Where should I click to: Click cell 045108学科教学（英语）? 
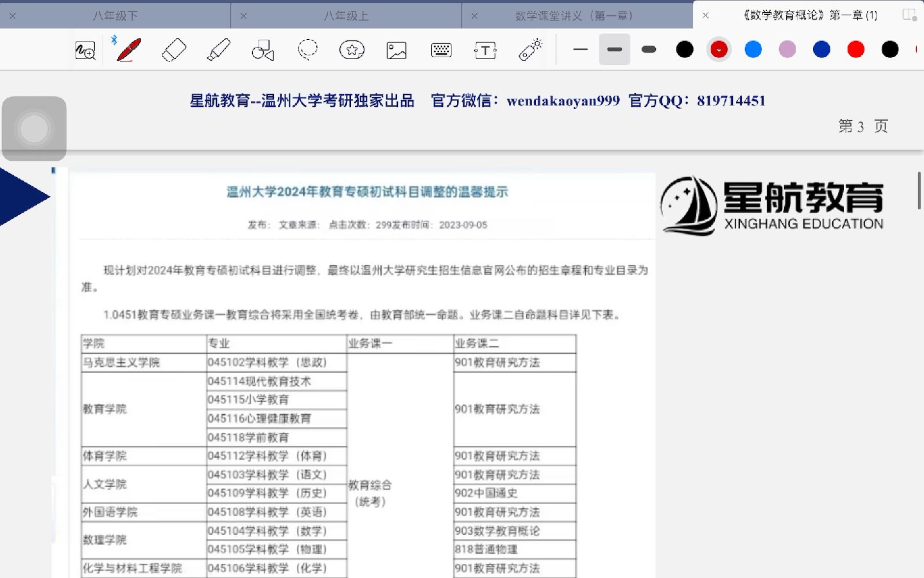[277, 512]
